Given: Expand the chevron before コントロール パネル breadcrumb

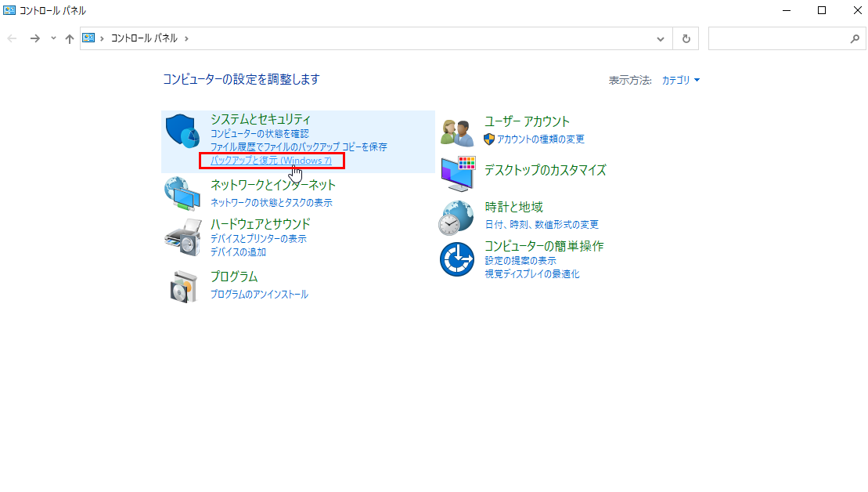Looking at the screenshot, I should pos(102,38).
